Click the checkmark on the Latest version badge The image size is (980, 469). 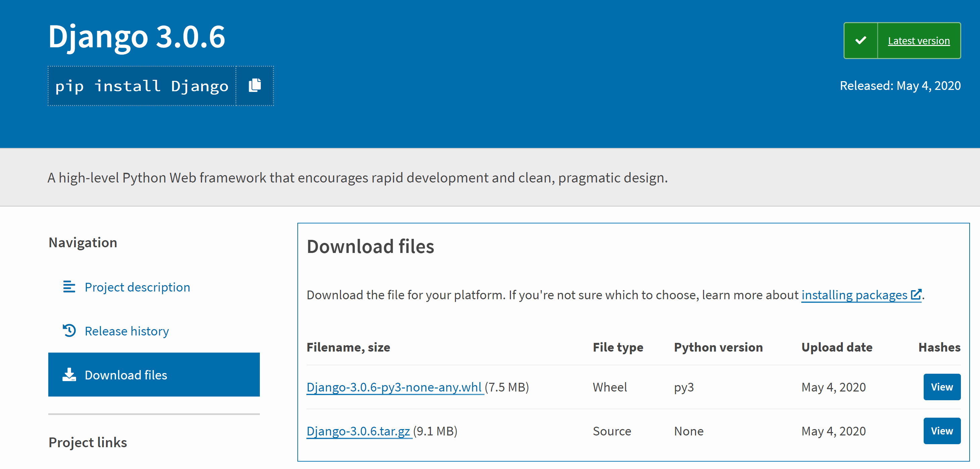pos(861,40)
